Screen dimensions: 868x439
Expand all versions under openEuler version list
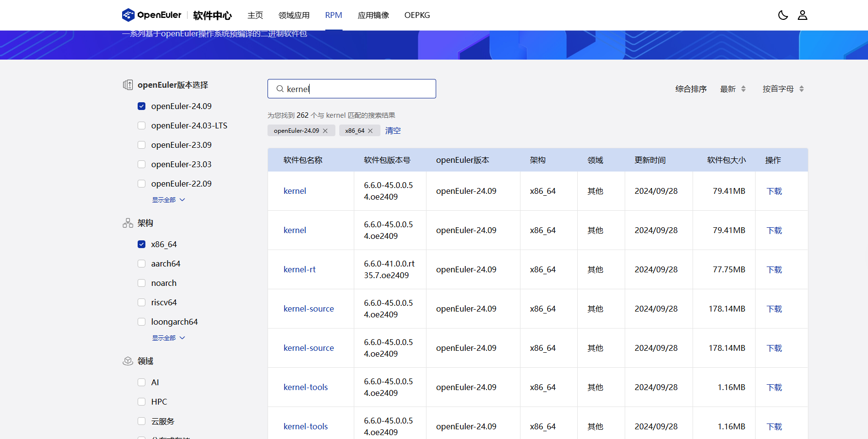168,200
